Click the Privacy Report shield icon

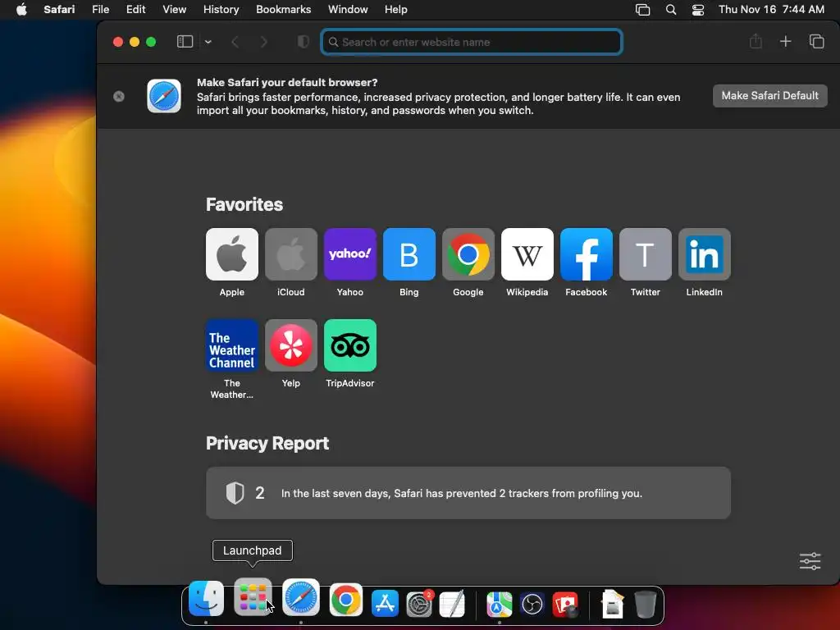point(235,493)
